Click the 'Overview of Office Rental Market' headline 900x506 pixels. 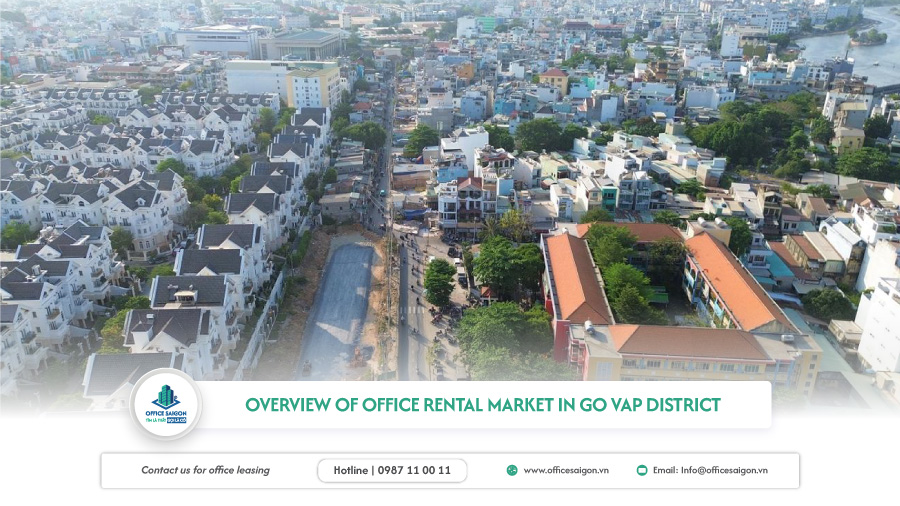(420, 405)
